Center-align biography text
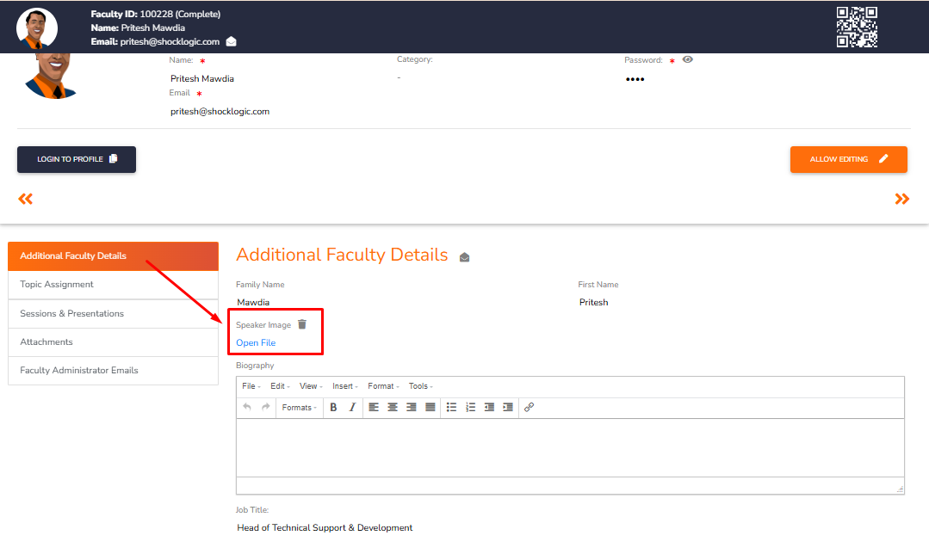 (393, 407)
